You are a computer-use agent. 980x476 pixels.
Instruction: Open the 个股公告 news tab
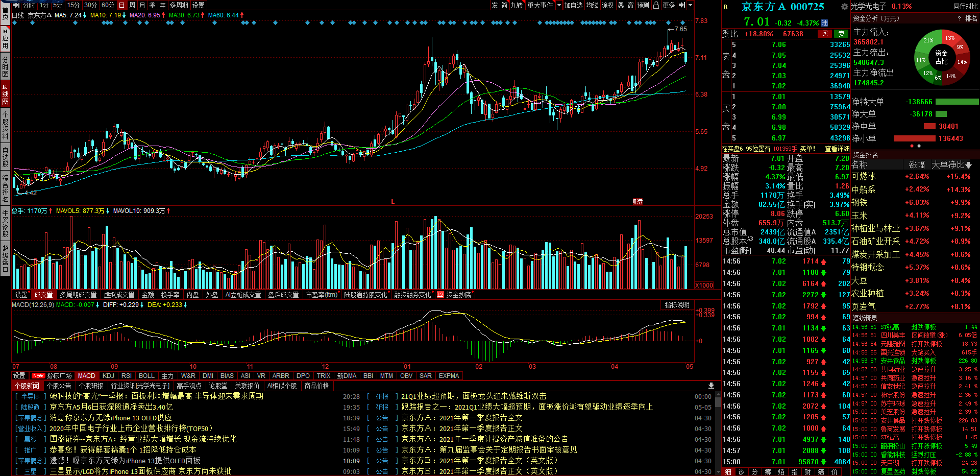[59, 386]
